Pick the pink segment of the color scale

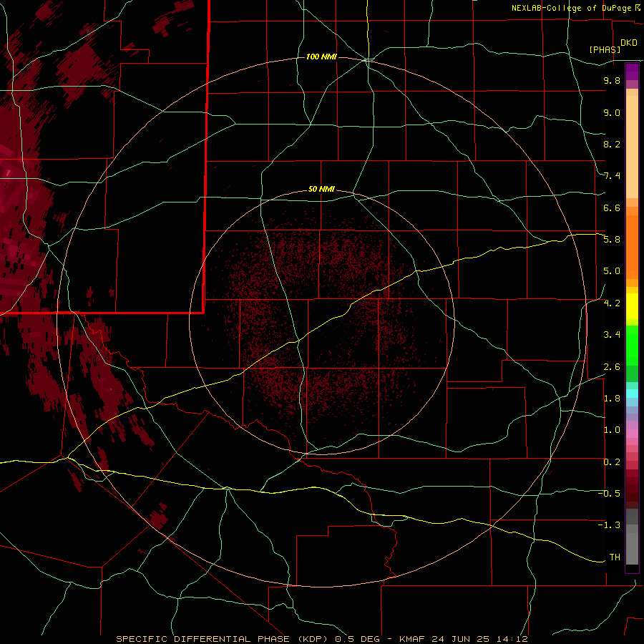[x=632, y=434]
